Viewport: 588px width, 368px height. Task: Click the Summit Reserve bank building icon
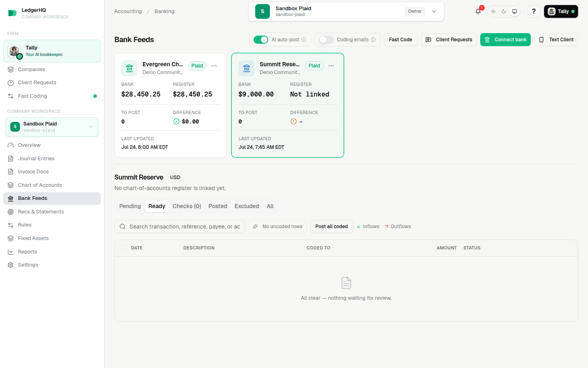[247, 68]
